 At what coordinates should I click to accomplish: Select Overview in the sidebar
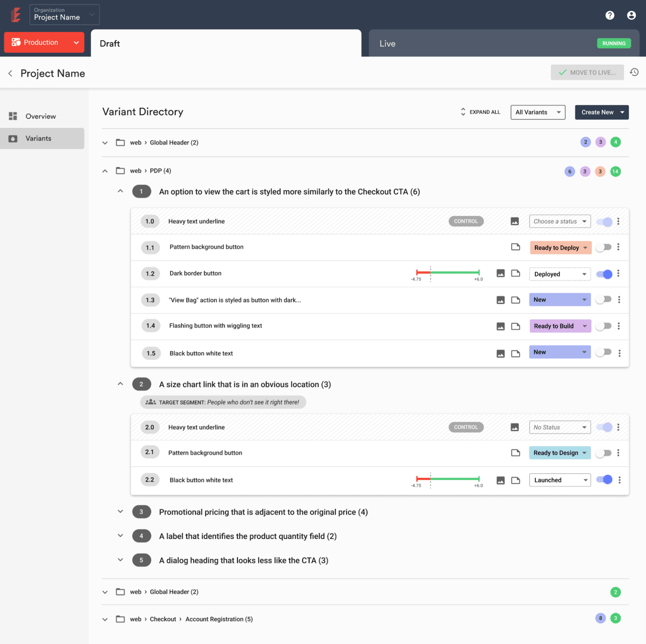(x=42, y=116)
